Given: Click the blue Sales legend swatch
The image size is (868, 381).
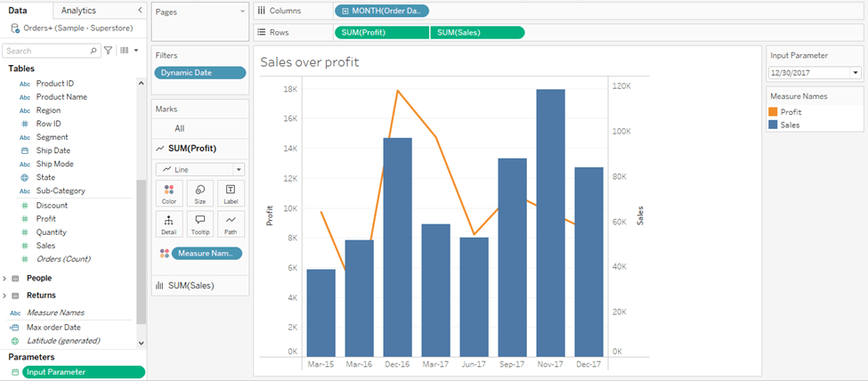Looking at the screenshot, I should pyautogui.click(x=774, y=126).
